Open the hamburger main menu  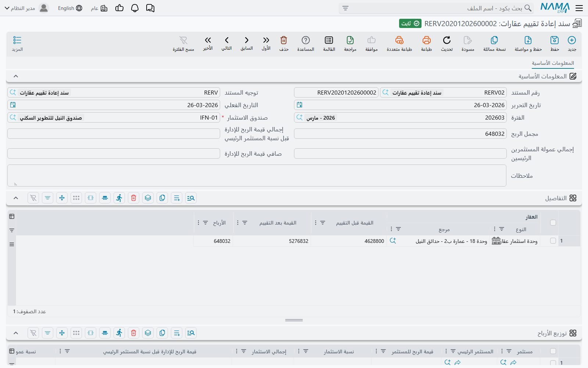click(x=579, y=8)
